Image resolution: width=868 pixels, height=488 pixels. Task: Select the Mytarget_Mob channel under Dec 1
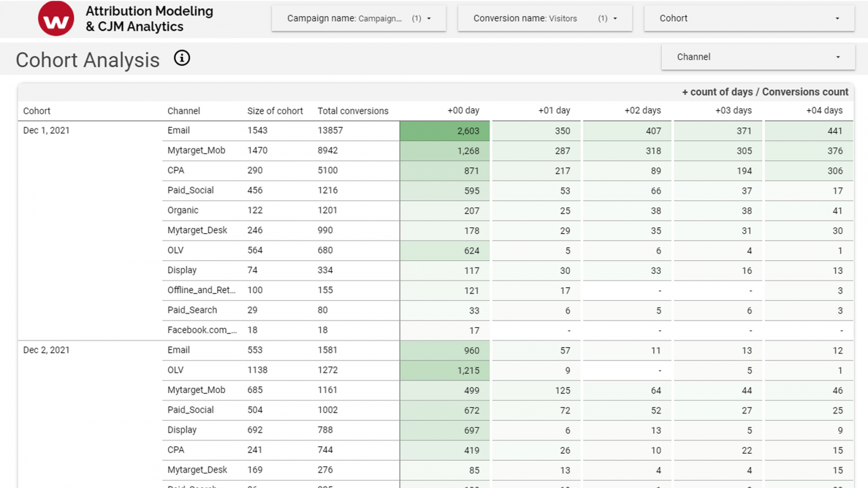tap(196, 151)
